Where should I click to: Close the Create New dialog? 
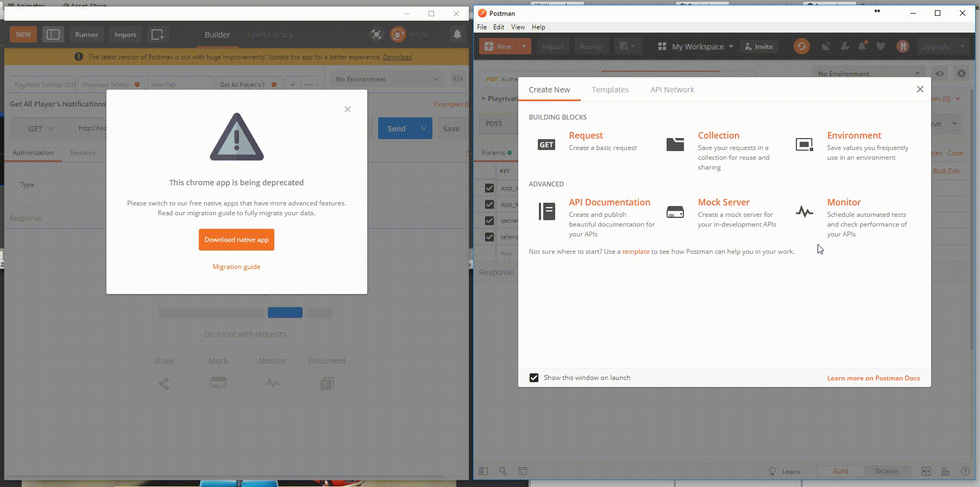click(920, 89)
